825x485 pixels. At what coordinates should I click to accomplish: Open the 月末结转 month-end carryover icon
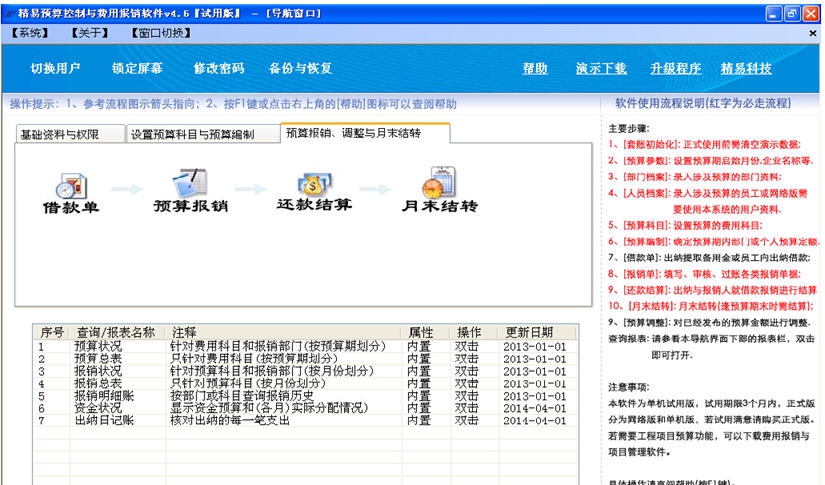click(440, 189)
